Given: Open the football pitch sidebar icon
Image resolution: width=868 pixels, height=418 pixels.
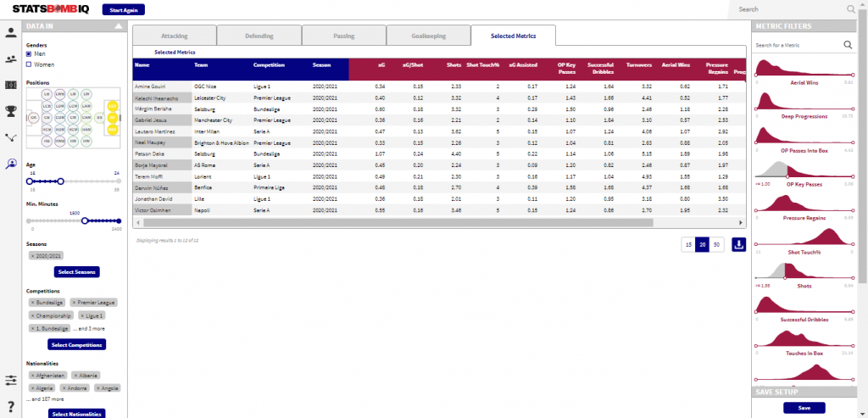Looking at the screenshot, I should (10, 86).
